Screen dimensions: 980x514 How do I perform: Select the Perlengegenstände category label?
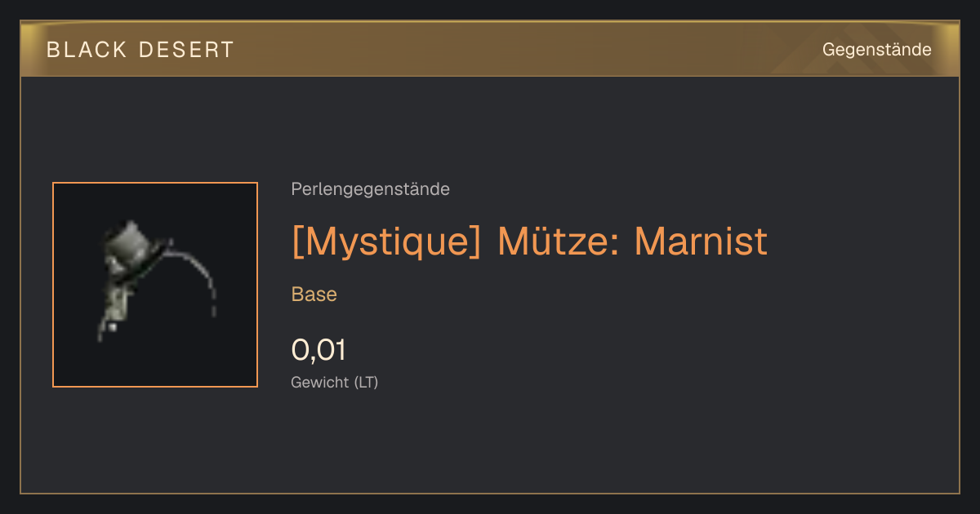[370, 189]
